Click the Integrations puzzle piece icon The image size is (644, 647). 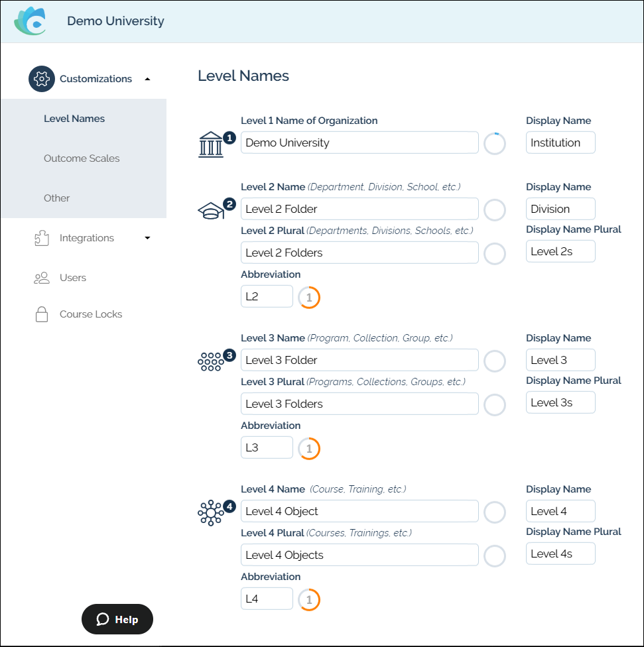point(42,238)
